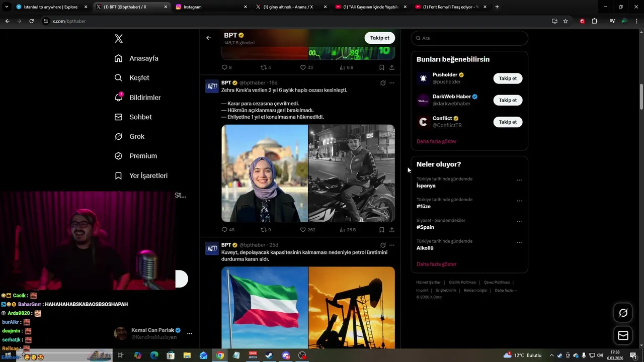The height and width of the screenshot is (362, 644).
Task: Open the Kuwait flag image
Action: point(265,307)
